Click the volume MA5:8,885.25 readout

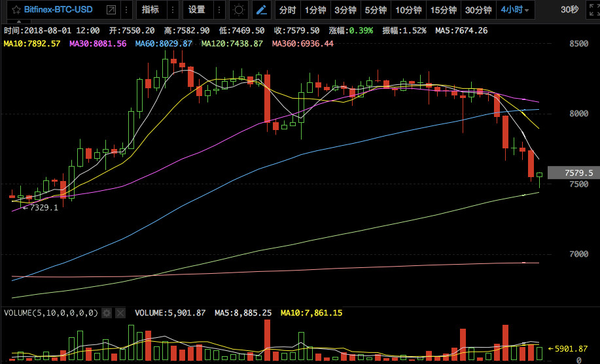(x=243, y=313)
